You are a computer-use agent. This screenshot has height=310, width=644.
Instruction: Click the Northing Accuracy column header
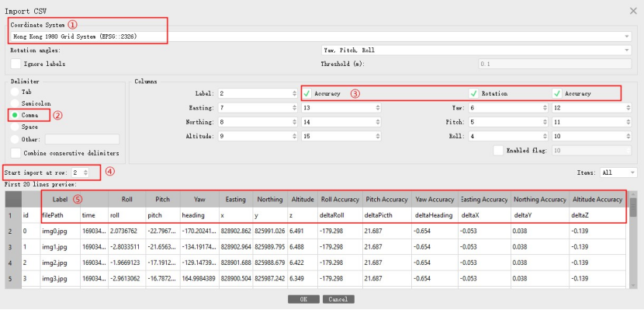[540, 200]
